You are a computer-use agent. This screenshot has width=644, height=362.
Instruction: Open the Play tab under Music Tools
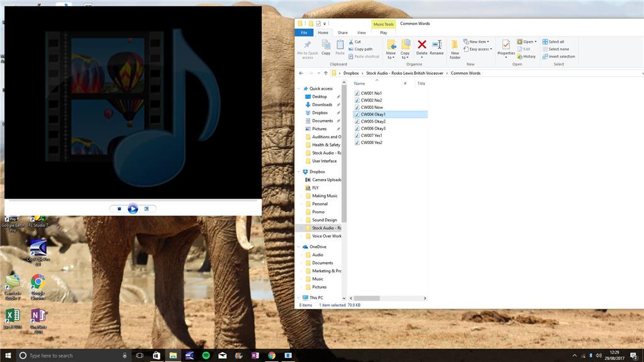click(384, 33)
